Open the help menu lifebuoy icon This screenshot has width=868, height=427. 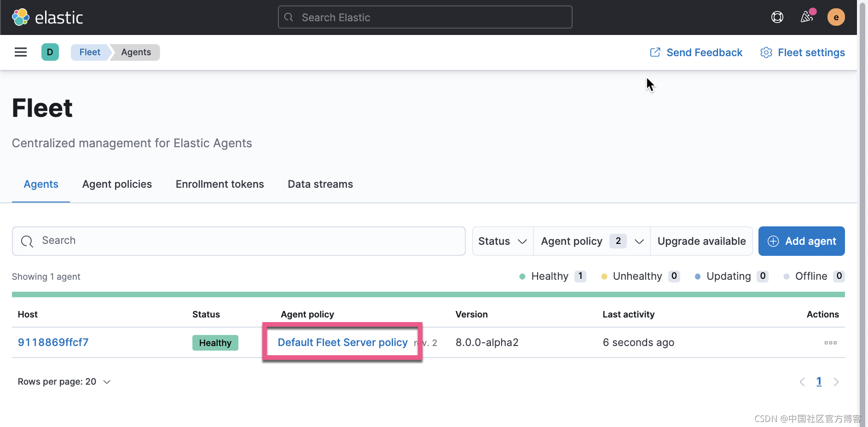(777, 17)
